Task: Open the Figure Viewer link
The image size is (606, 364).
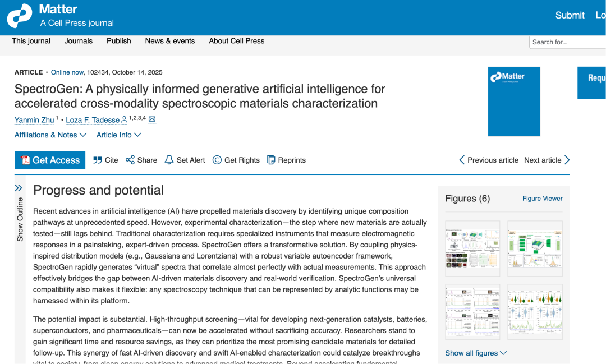Action: (x=542, y=199)
